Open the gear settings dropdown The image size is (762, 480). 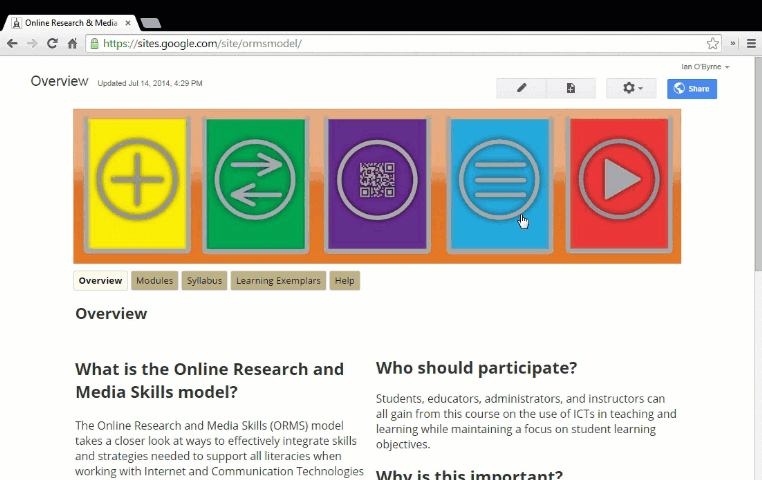pos(631,88)
